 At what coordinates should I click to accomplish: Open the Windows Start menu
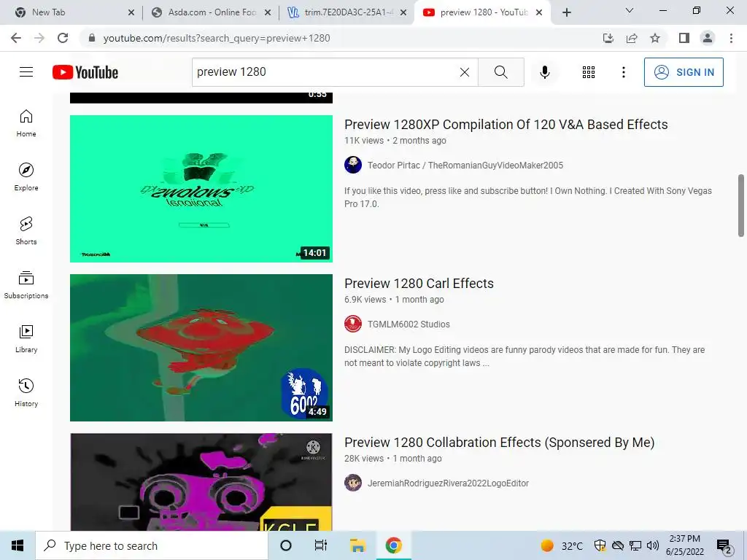tap(18, 545)
